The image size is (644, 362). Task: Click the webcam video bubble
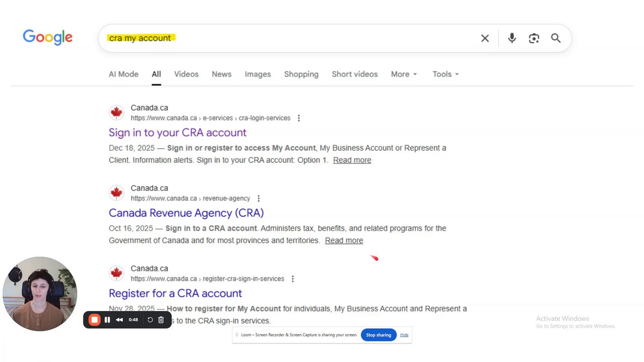click(x=40, y=294)
